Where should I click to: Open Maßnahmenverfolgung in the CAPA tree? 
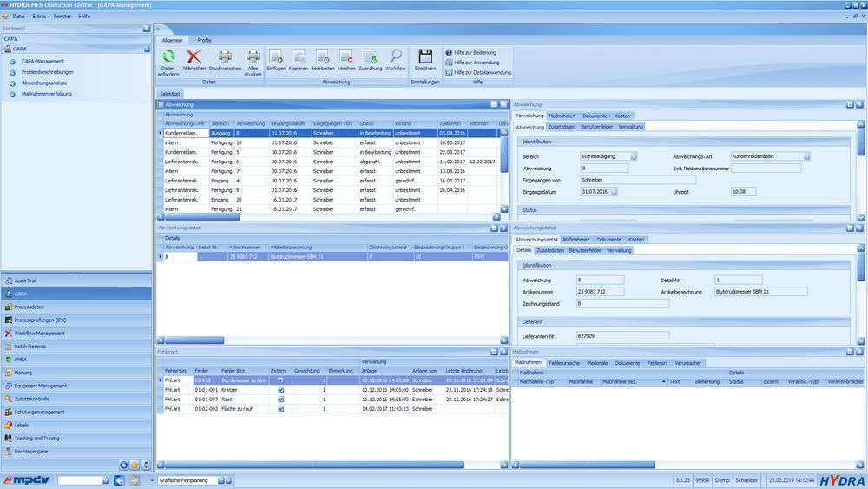[47, 94]
